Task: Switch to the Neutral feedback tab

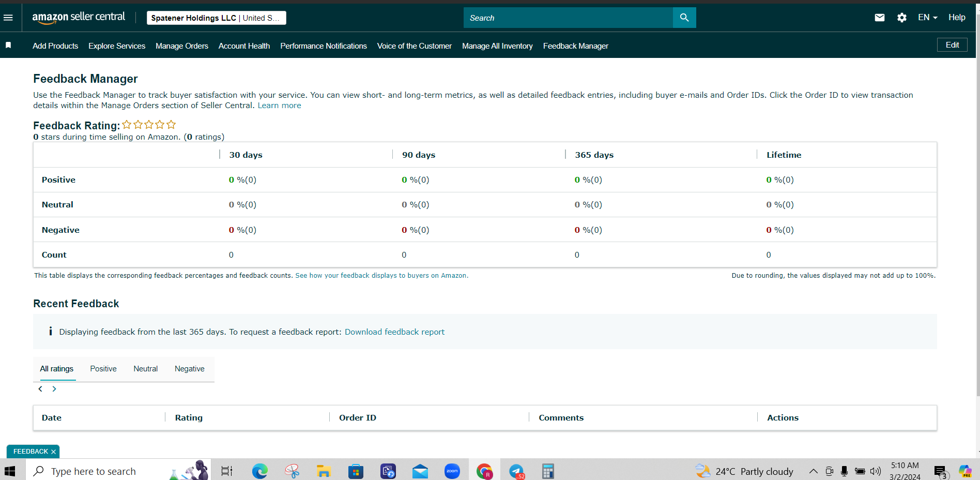Action: [146, 369]
